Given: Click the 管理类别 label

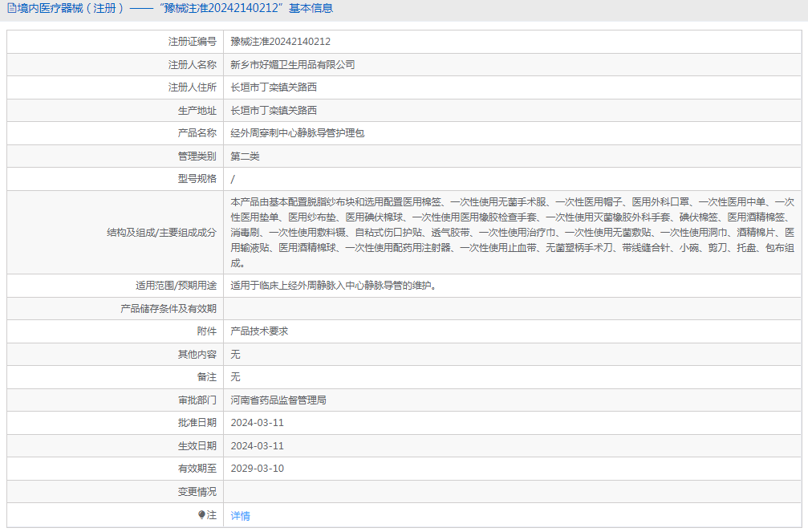Looking at the screenshot, I should pyautogui.click(x=197, y=156).
